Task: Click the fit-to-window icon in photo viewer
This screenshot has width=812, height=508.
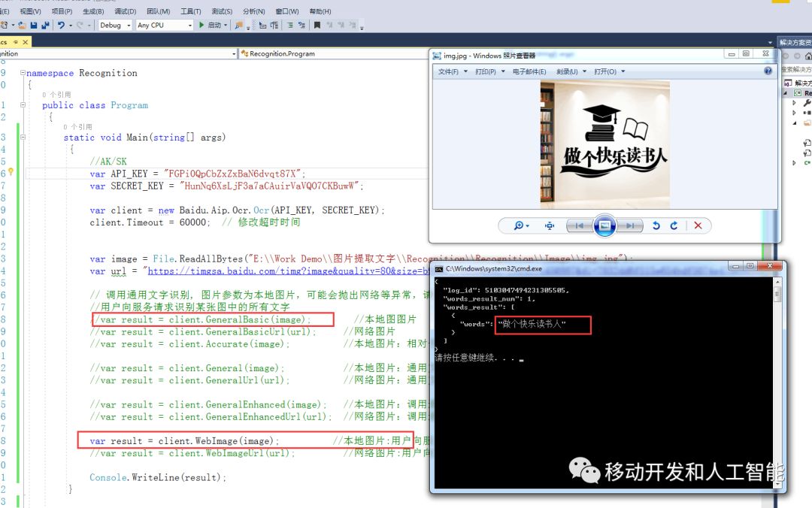Action: [x=550, y=225]
